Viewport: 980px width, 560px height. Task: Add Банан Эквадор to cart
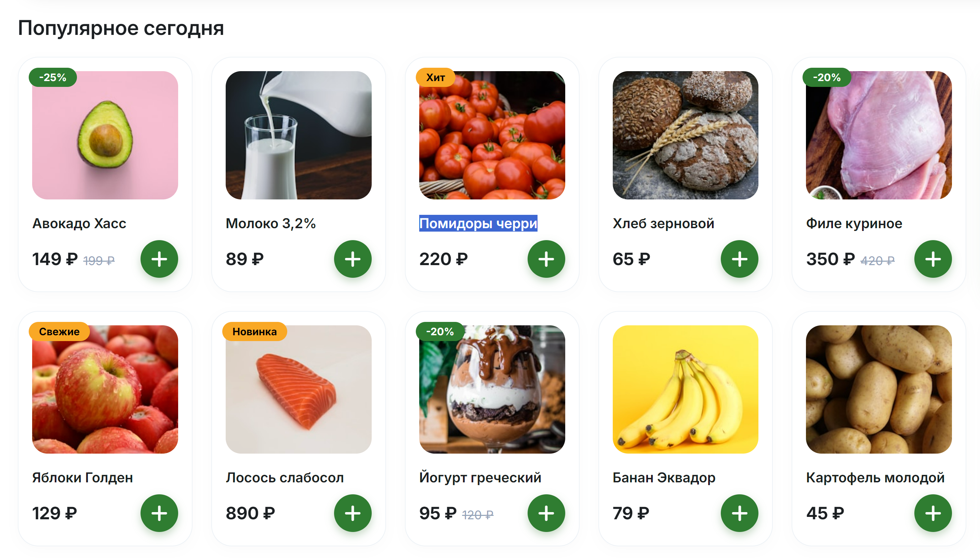click(x=739, y=513)
